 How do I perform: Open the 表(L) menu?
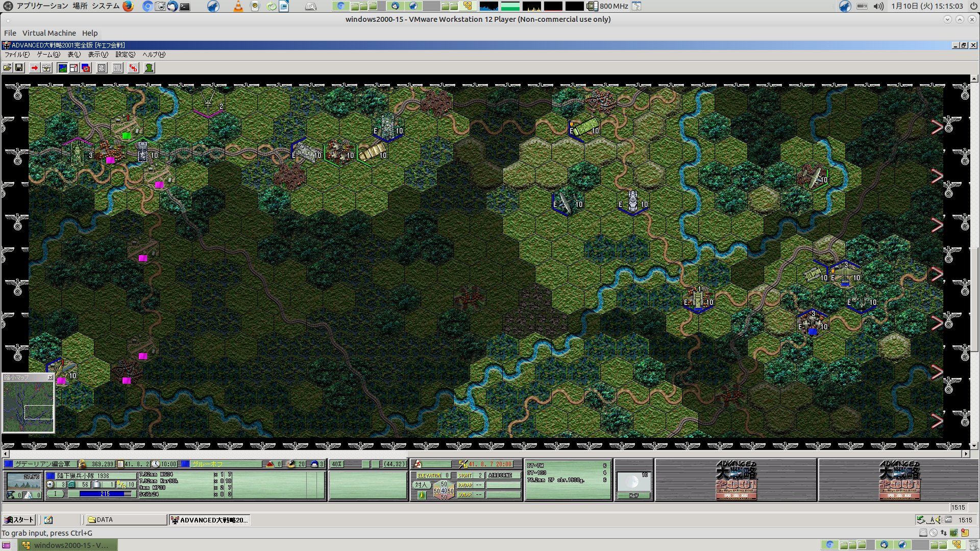74,55
